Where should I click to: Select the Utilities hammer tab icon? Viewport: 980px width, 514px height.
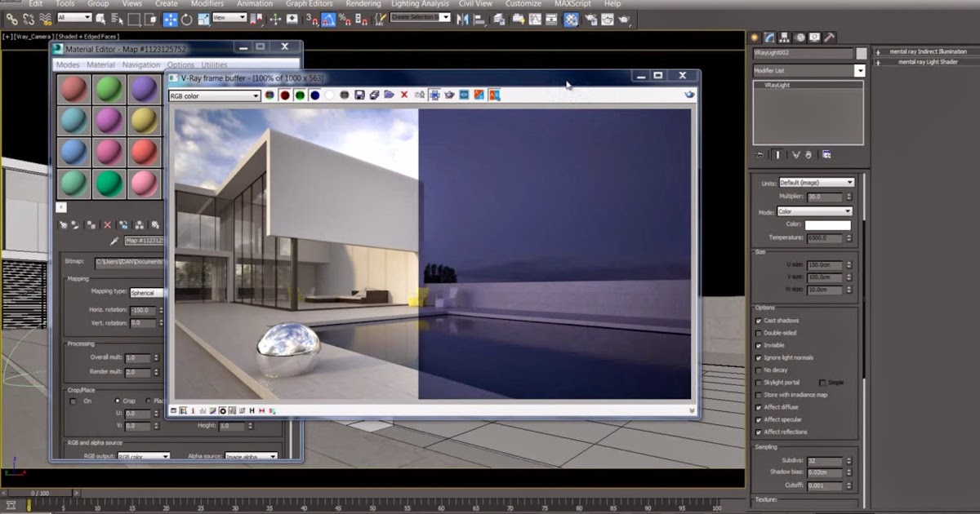(829, 38)
